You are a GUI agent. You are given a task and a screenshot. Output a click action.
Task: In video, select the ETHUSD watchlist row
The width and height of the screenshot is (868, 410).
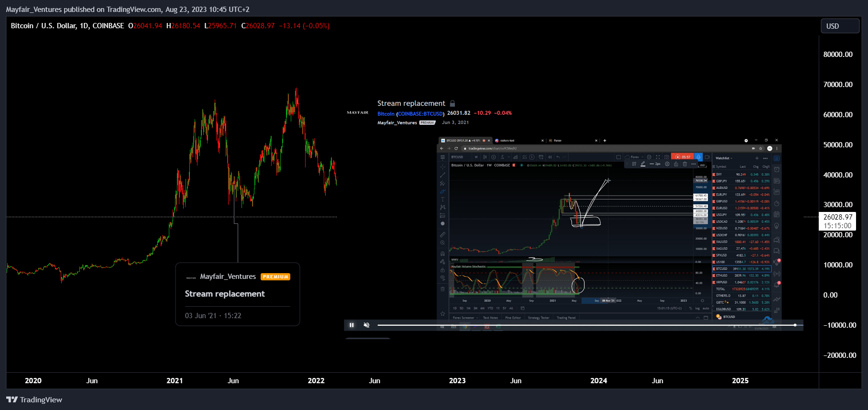[742, 276]
